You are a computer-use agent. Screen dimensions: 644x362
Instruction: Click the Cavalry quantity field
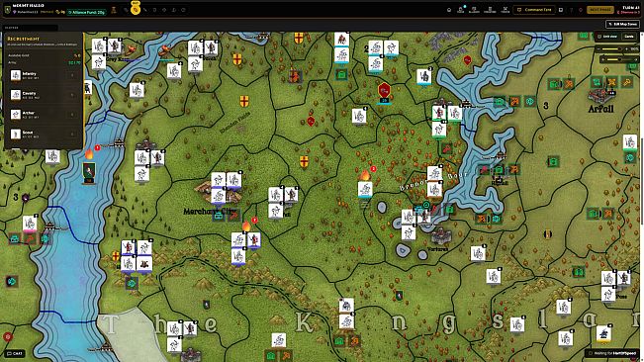pyautogui.click(x=72, y=95)
